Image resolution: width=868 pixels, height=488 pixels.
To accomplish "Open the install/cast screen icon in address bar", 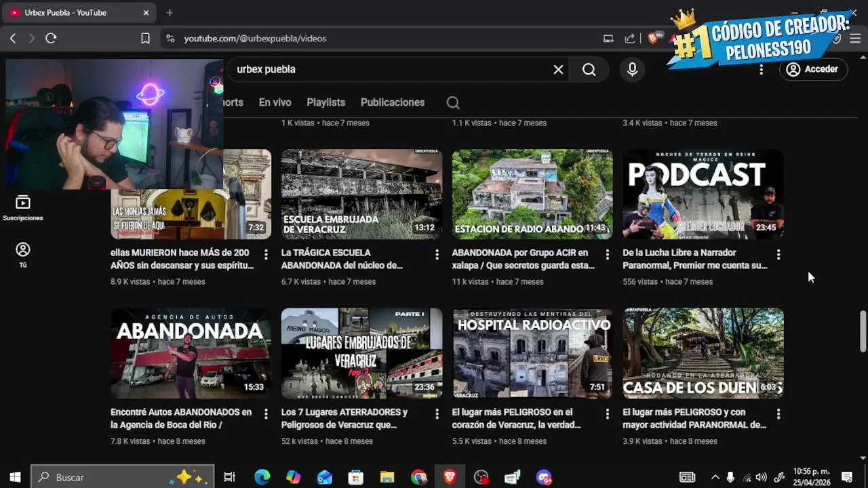I will (x=608, y=39).
